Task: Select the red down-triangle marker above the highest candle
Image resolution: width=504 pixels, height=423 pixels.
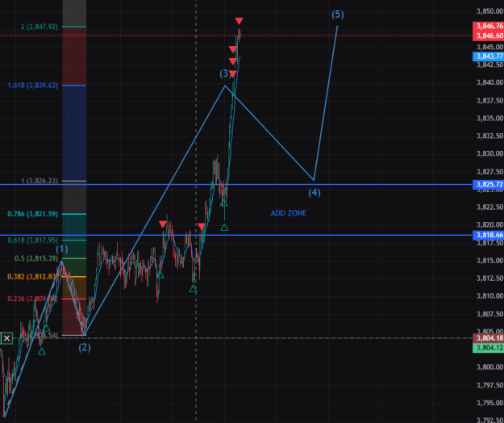Action: pyautogui.click(x=239, y=21)
